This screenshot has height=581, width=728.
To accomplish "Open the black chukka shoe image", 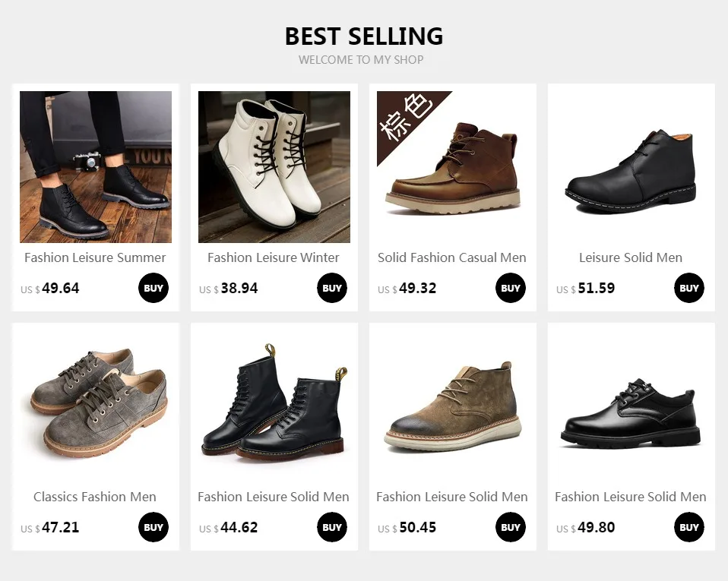I will tap(631, 166).
